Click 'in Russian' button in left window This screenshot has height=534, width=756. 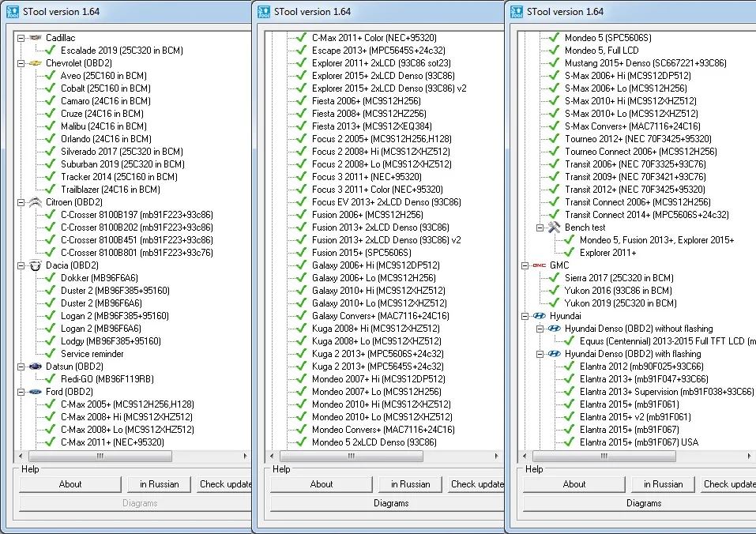160,484
